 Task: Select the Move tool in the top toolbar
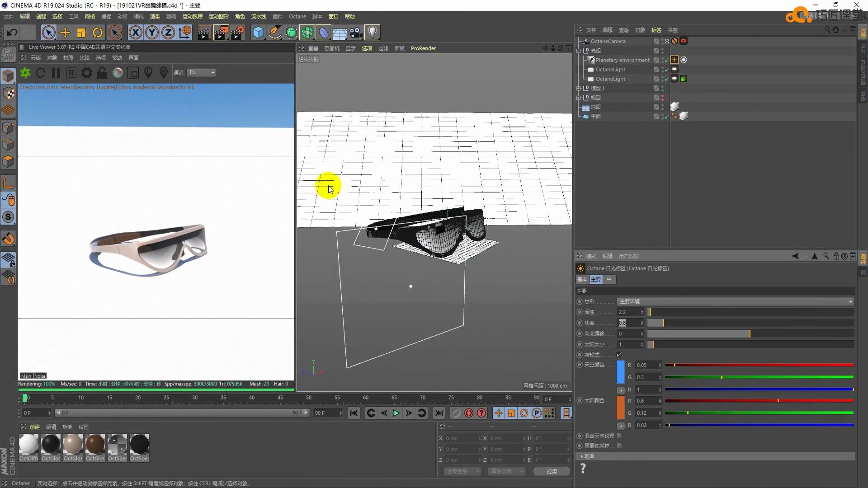coord(65,32)
